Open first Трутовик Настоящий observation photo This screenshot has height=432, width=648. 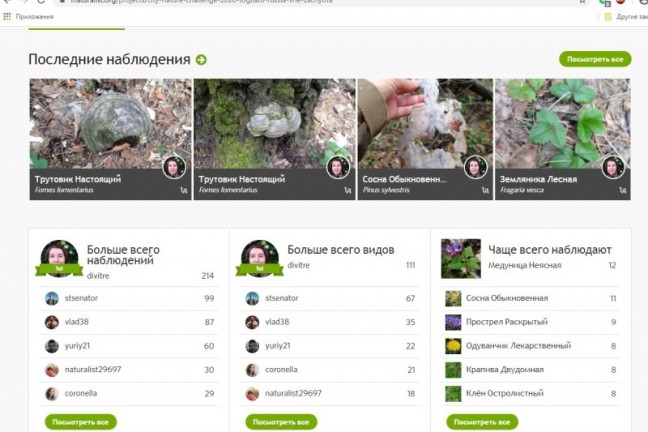click(110, 124)
